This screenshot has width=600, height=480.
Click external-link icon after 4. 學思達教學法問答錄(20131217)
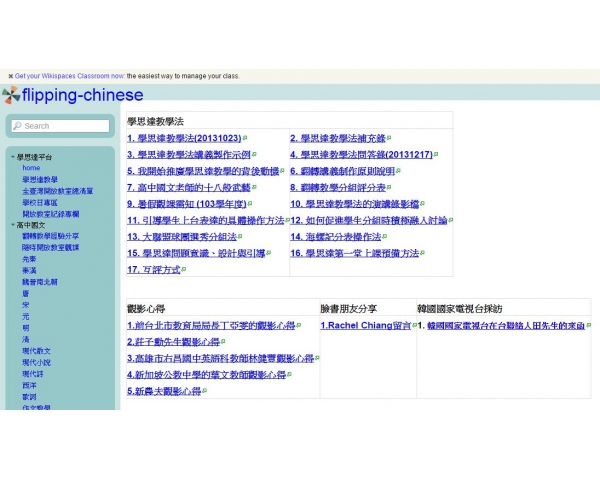[436, 154]
